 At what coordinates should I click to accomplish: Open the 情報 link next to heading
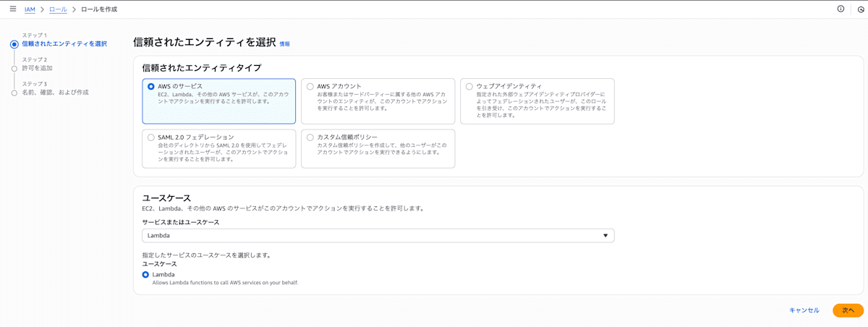[x=285, y=44]
